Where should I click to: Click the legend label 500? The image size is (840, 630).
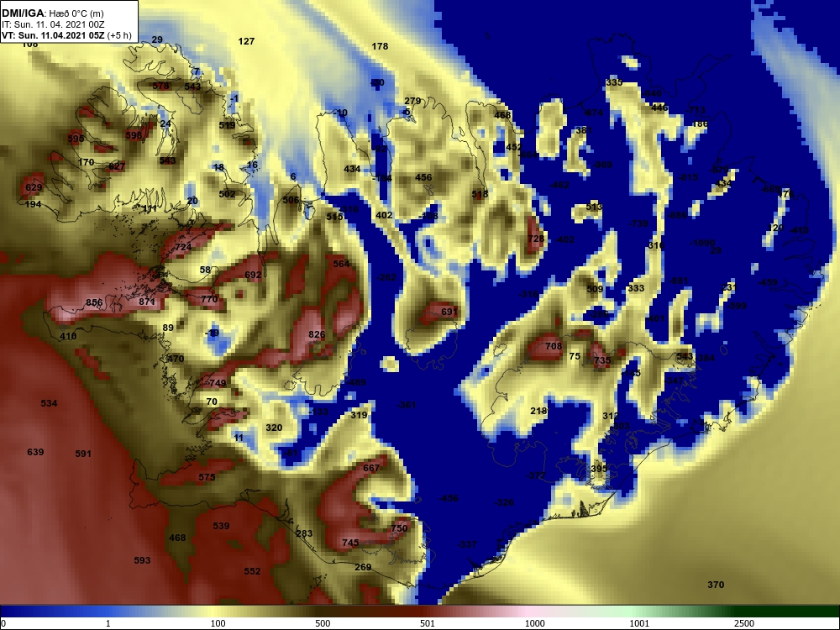[323, 623]
